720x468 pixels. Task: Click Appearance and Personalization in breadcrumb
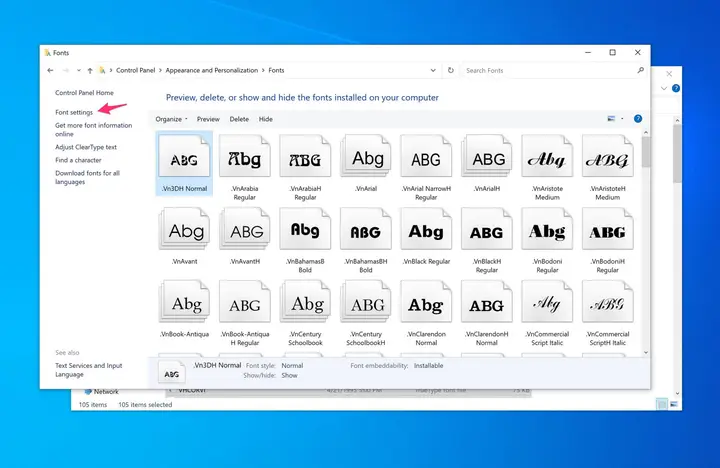click(x=212, y=70)
